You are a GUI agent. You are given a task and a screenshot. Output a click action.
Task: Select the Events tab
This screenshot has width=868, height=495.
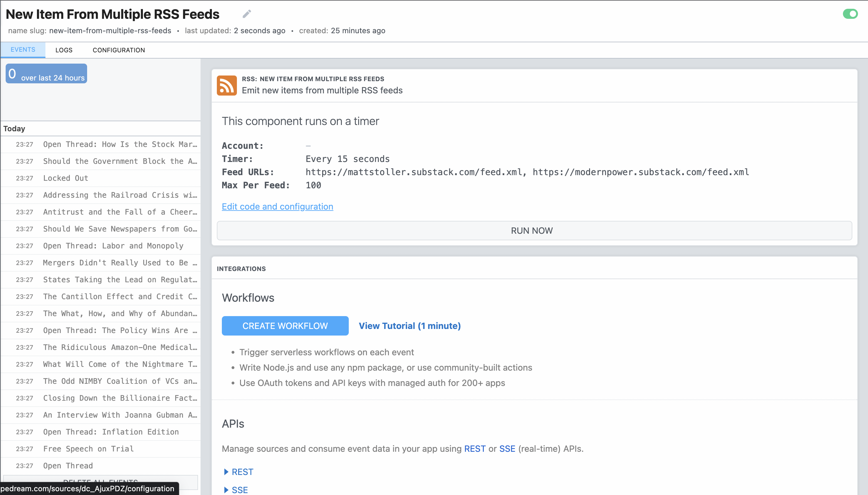pos(23,49)
